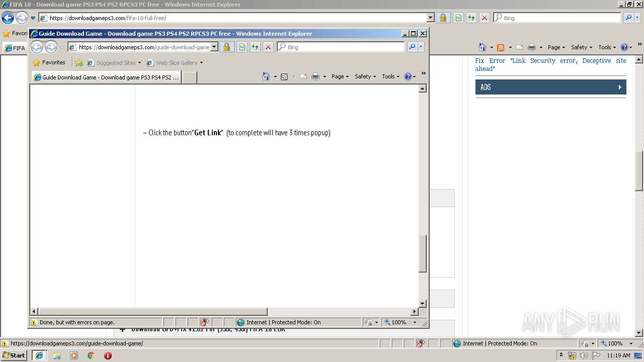
Task: Expand Suggested Sites dropdown
Action: click(139, 63)
